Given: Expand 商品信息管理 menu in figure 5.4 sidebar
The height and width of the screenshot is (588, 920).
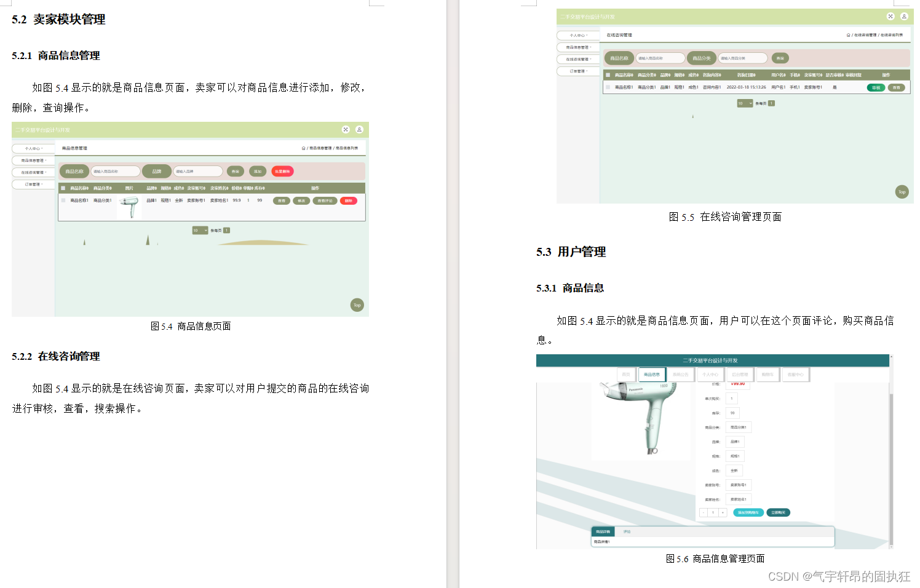Looking at the screenshot, I should [33, 161].
